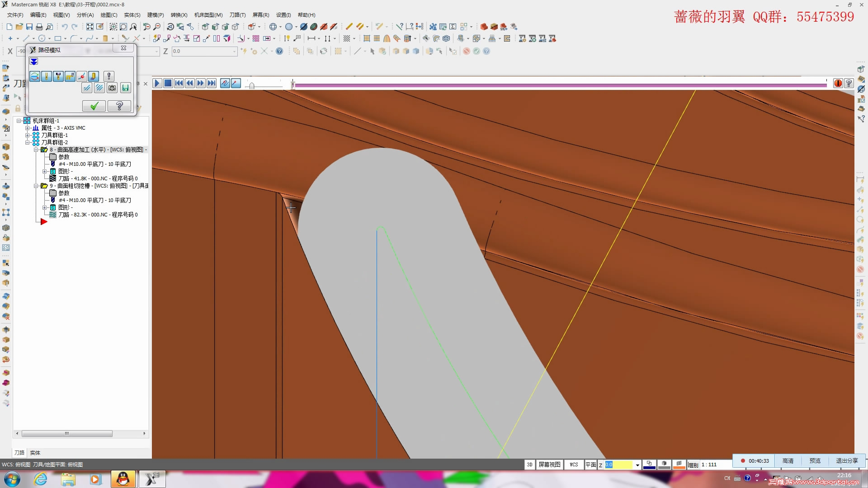The height and width of the screenshot is (488, 868).
Task: Select the Help question mark icon in simulation dialog
Action: [119, 106]
